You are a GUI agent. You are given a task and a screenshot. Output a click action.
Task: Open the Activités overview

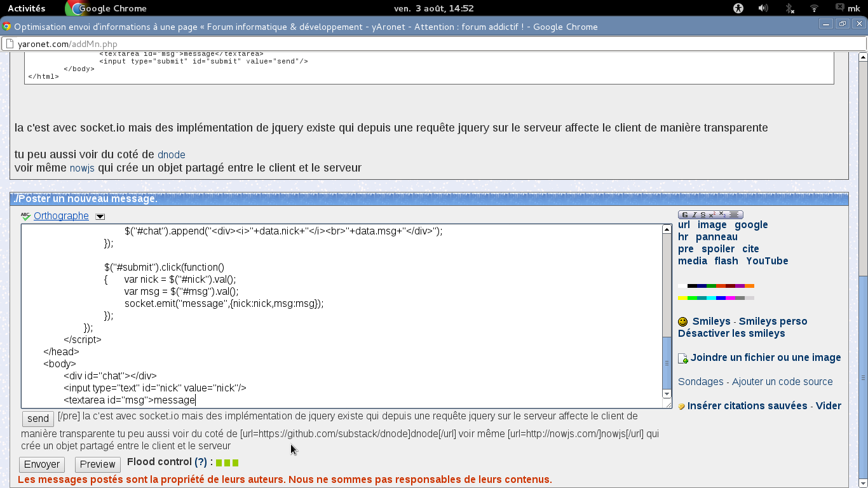coord(26,8)
